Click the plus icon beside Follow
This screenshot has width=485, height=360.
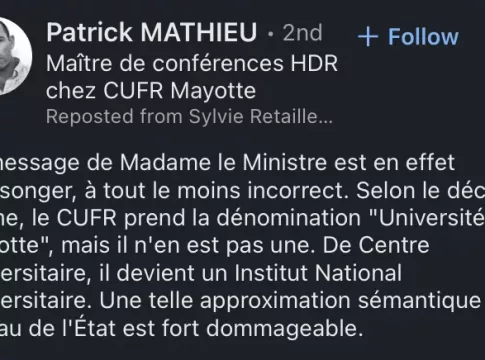point(368,37)
